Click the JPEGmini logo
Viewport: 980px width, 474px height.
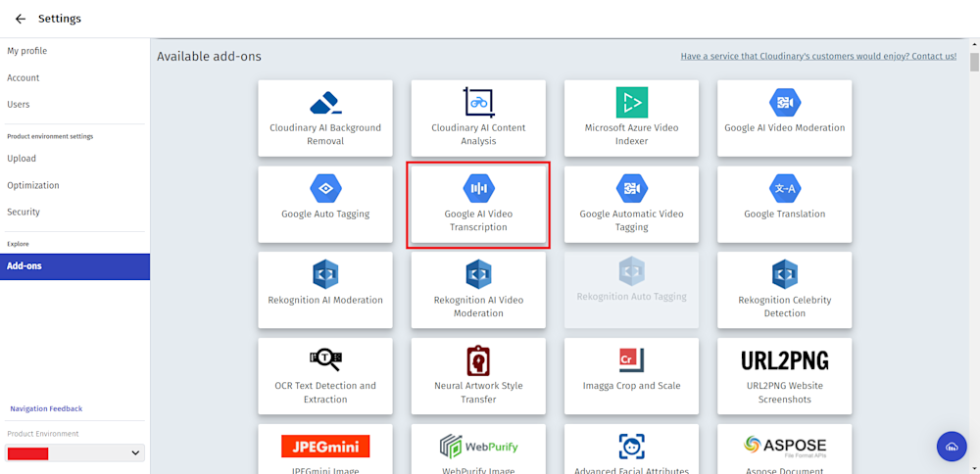(x=325, y=446)
